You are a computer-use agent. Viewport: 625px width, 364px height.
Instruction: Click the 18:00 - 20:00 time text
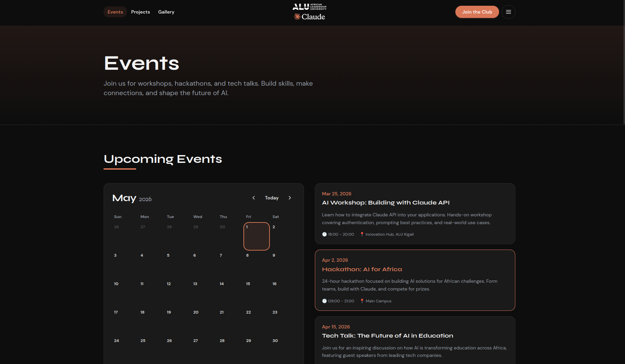[x=341, y=234]
